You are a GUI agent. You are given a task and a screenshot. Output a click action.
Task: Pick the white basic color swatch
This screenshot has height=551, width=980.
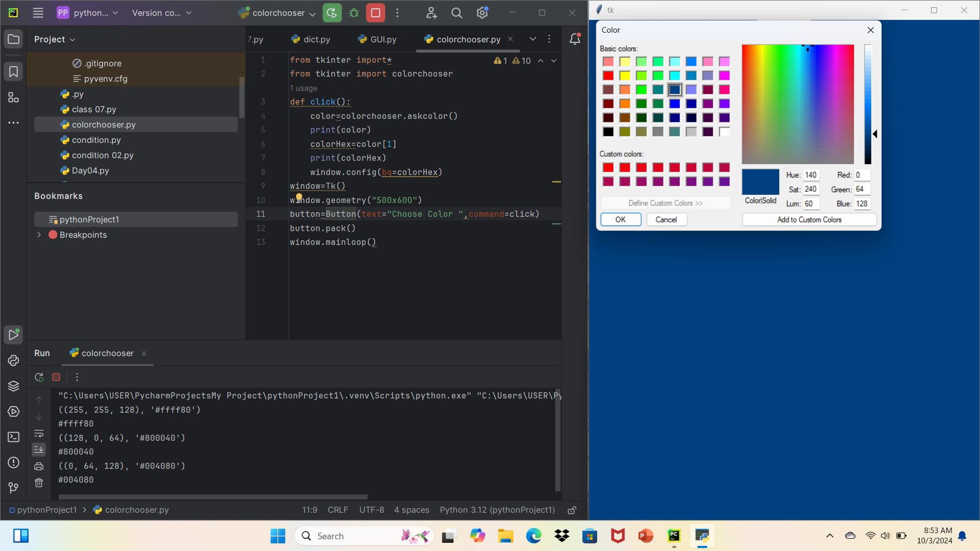(x=724, y=132)
